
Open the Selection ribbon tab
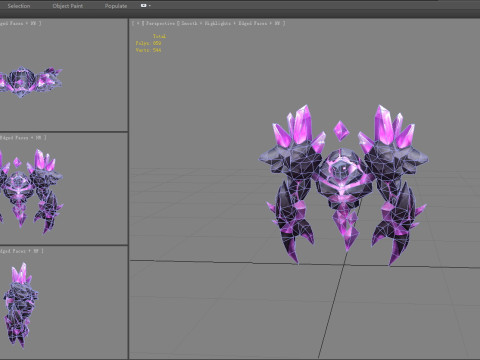click(x=19, y=6)
